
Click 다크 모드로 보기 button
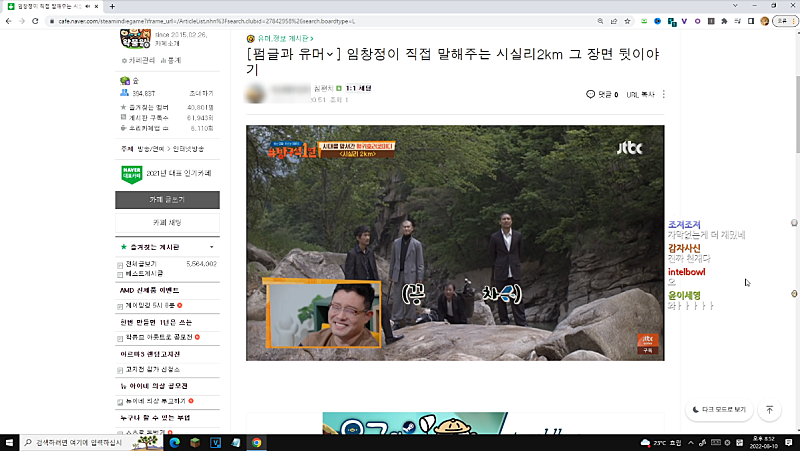[x=719, y=410]
